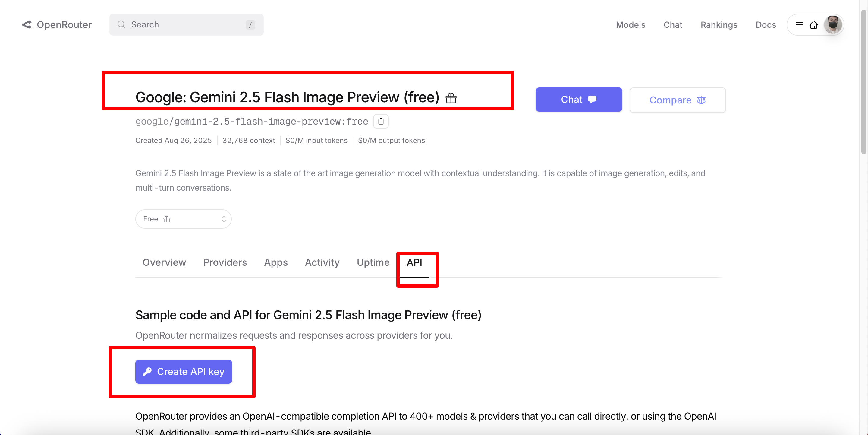Open the Providers tab
Image resolution: width=868 pixels, height=435 pixels.
(x=225, y=262)
